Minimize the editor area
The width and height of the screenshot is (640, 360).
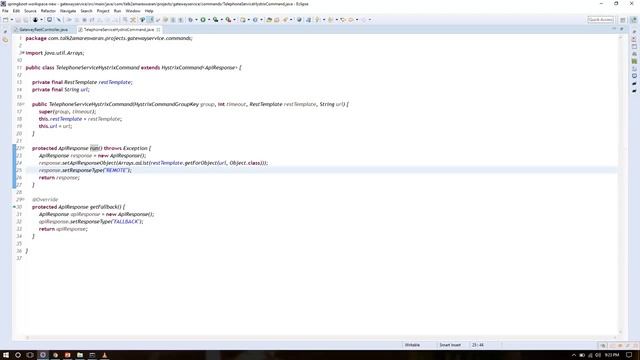pyautogui.click(x=614, y=29)
